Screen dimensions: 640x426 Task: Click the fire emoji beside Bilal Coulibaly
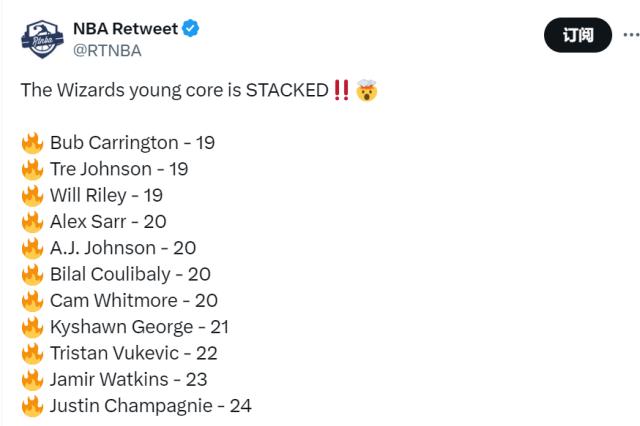point(32,274)
